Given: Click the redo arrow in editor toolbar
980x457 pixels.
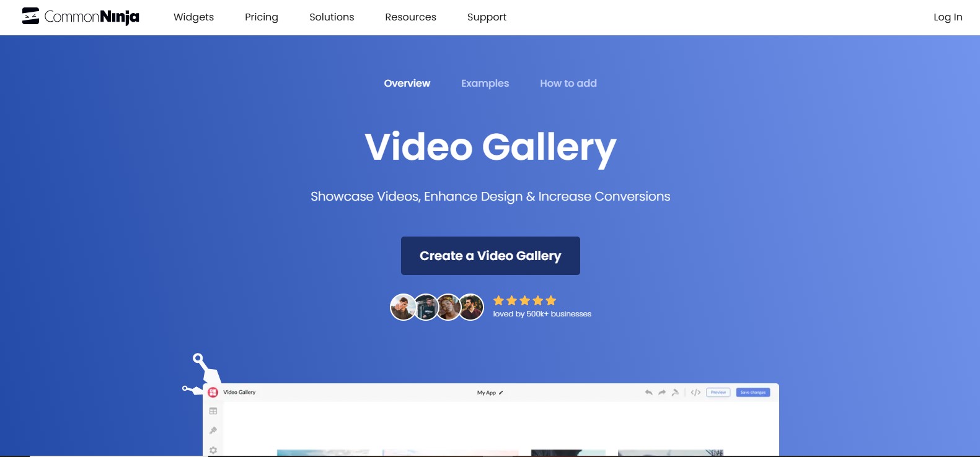Looking at the screenshot, I should click(662, 393).
